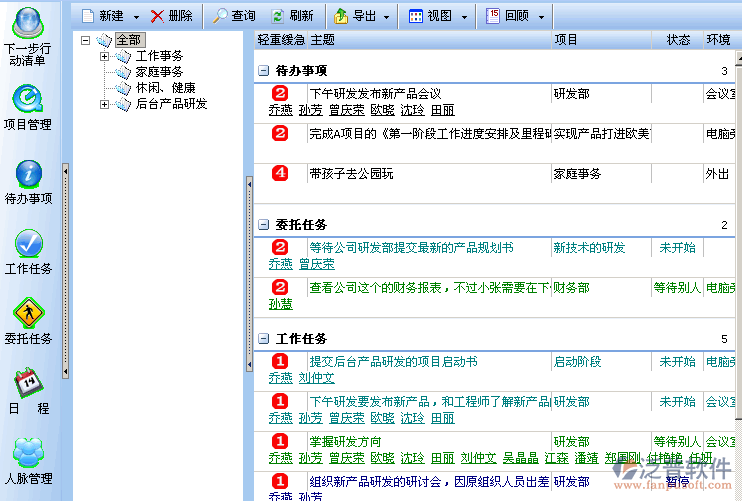The image size is (742, 501).
Task: Click the 删除 delete toolbar button
Action: (x=171, y=16)
